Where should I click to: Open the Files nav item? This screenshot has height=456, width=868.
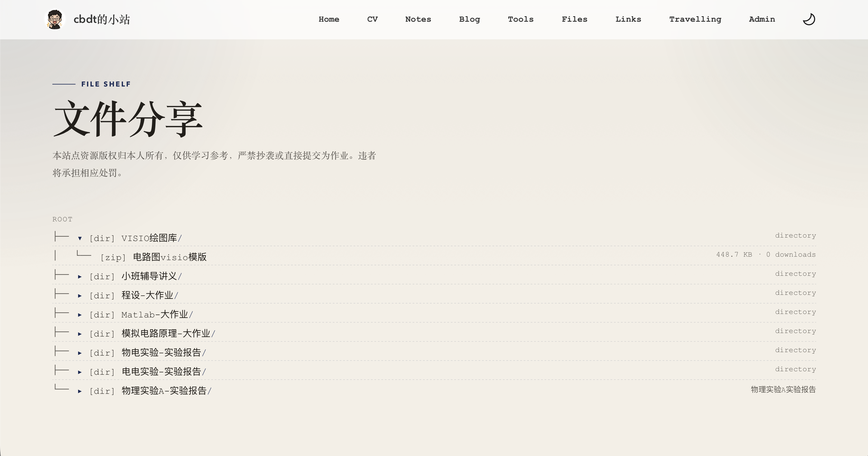tap(575, 19)
